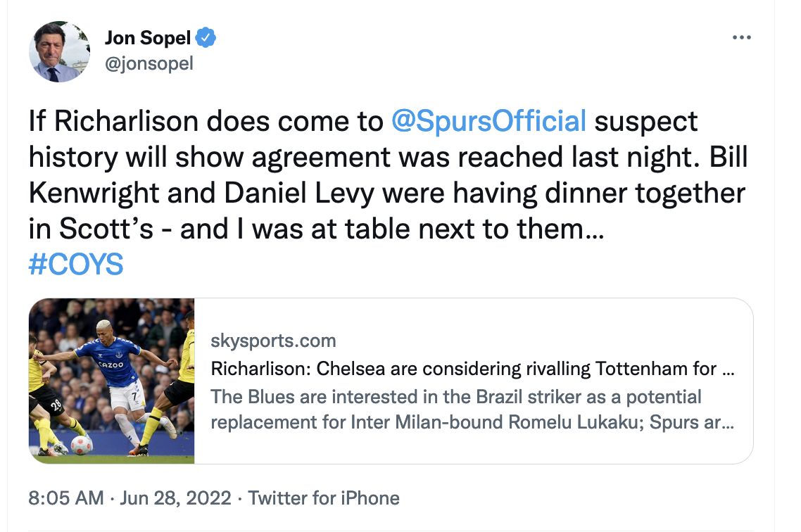Follow the @SpursOfficial mention link
801x532 pixels.
488,122
